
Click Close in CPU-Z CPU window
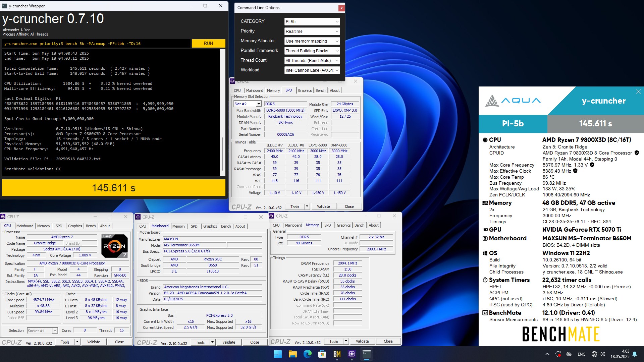click(x=119, y=342)
